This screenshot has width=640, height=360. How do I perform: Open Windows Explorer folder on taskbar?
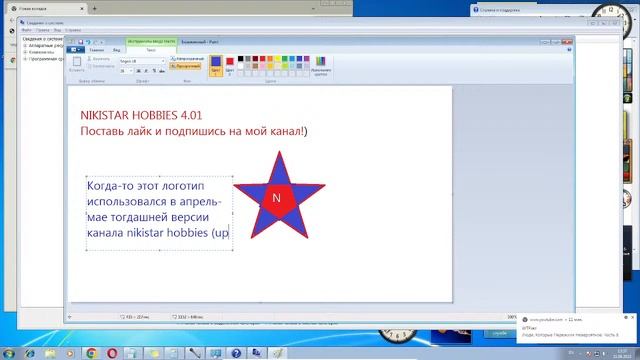pos(50,353)
